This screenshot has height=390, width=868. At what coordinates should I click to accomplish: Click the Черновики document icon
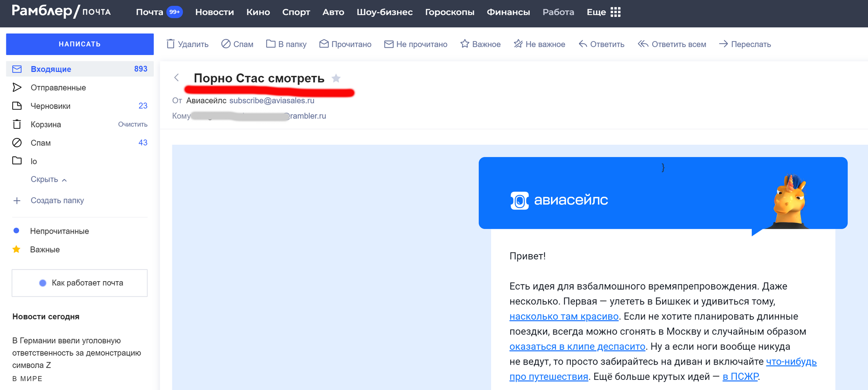pos(17,106)
